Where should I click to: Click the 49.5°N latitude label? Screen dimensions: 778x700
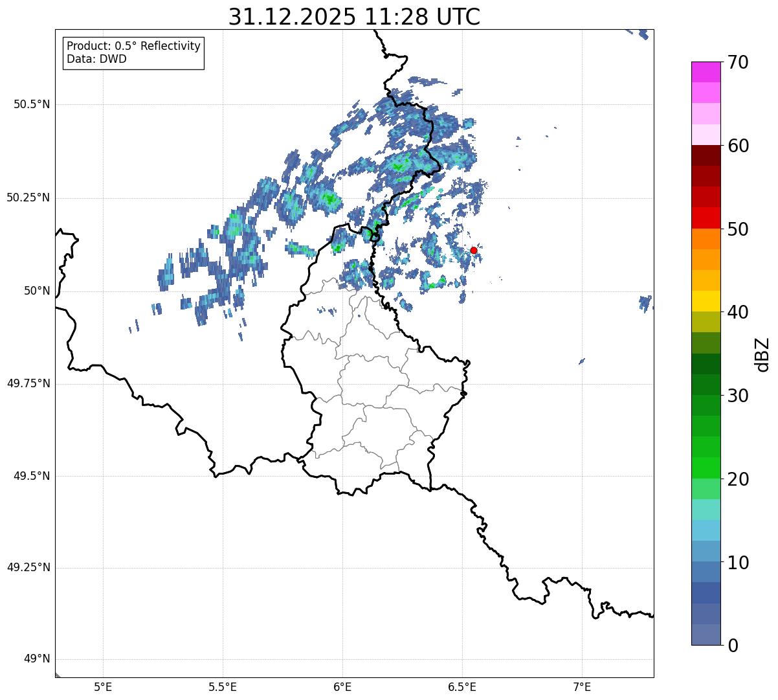tap(32, 476)
